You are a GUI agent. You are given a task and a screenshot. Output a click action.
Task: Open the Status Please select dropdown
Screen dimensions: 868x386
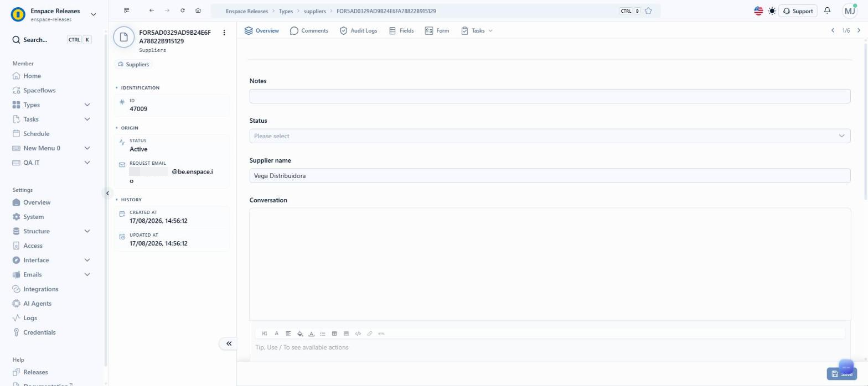point(550,136)
